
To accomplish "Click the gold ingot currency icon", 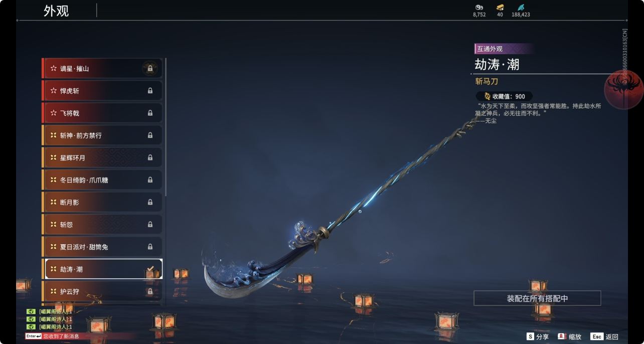I will pos(500,7).
